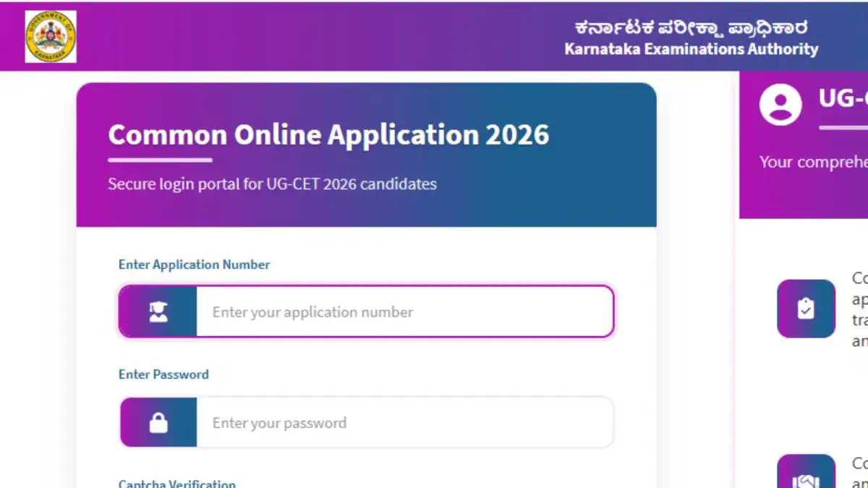Click the graduation cap icon in application field
This screenshot has width=868, height=488.
coord(158,311)
